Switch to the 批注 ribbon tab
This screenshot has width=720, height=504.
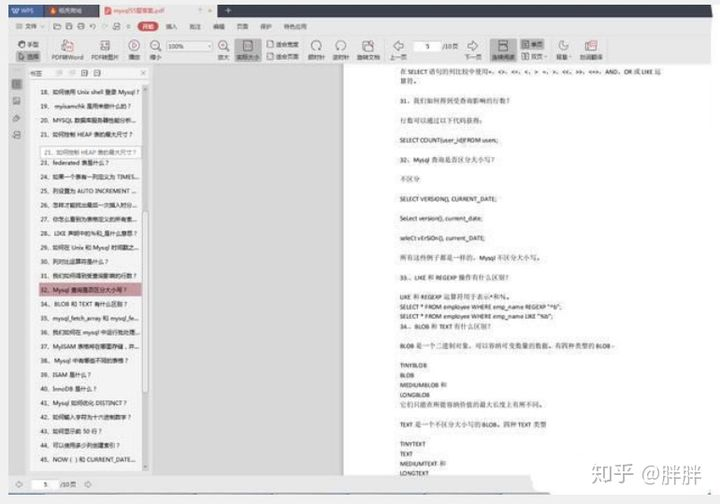coord(195,26)
